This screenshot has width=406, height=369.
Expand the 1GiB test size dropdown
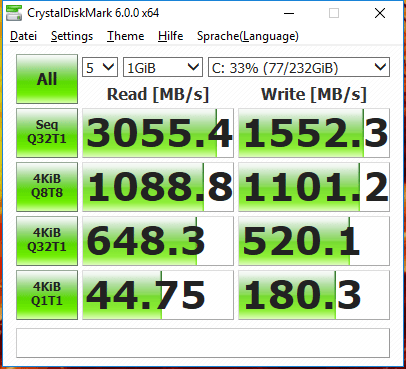point(163,68)
